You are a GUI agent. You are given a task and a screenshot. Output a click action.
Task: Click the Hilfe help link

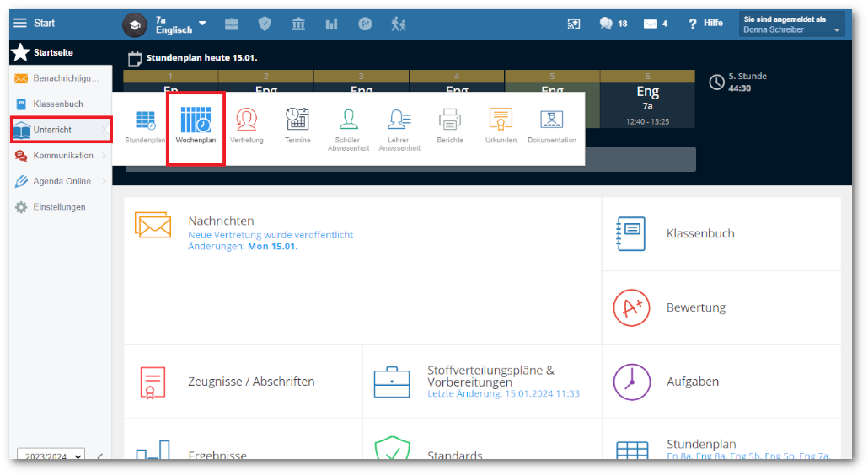tap(705, 24)
